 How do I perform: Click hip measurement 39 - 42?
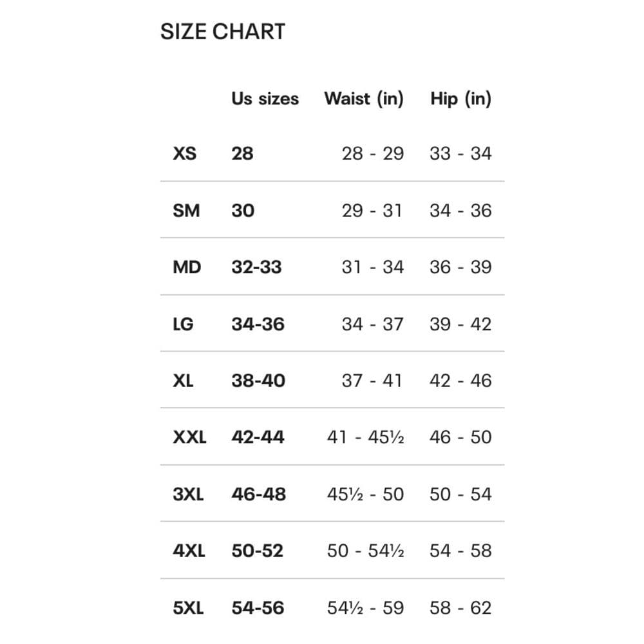(x=460, y=325)
